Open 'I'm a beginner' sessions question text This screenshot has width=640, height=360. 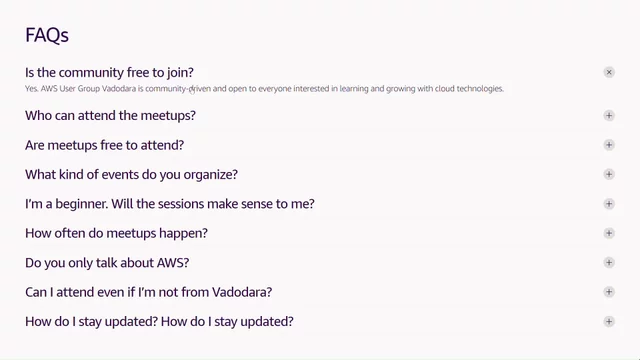coord(170,204)
